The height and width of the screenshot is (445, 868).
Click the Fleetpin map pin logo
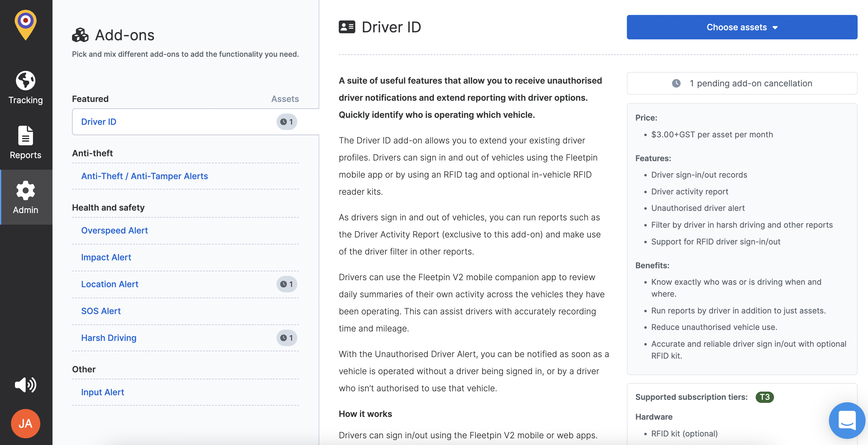(x=26, y=25)
